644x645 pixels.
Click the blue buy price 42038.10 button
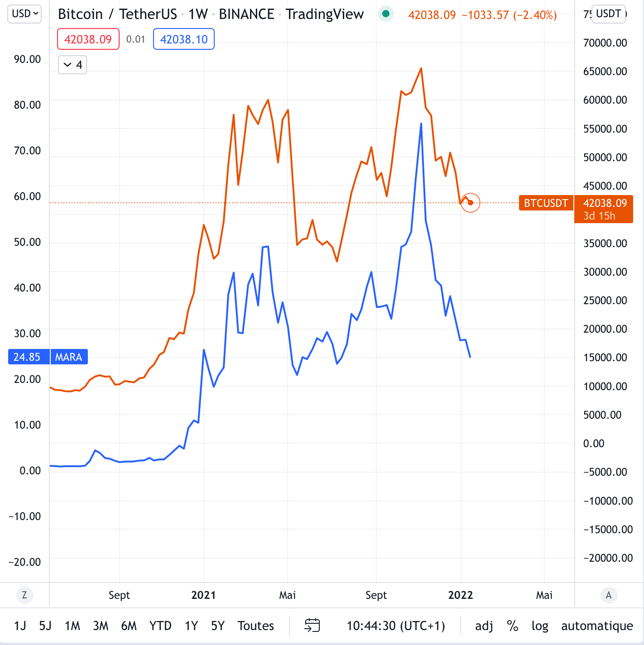point(184,39)
